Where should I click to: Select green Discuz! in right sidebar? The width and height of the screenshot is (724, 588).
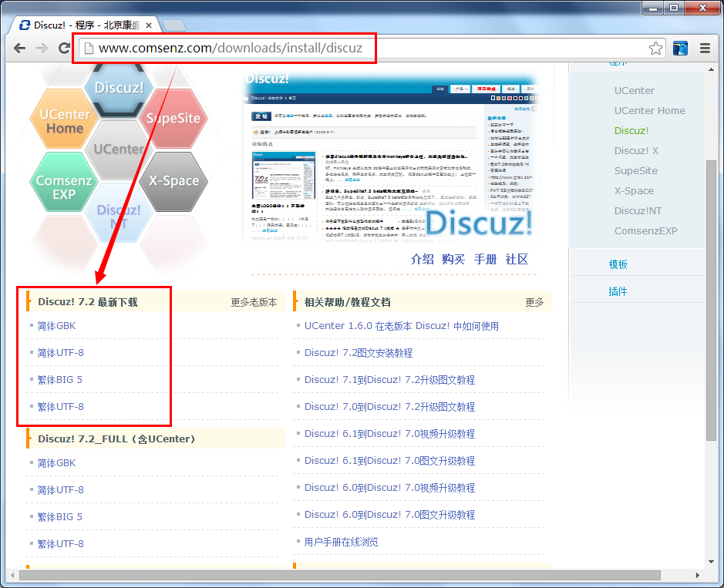click(631, 130)
